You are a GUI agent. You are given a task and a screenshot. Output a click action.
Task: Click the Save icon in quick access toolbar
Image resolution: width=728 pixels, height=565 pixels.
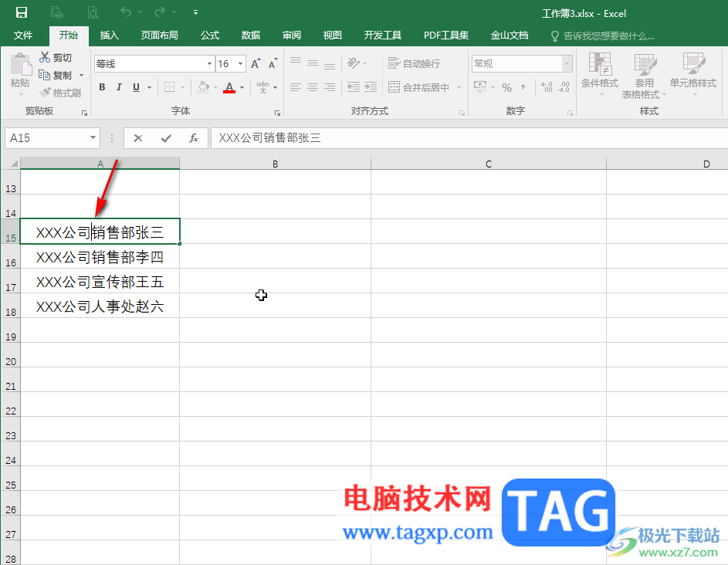[22, 12]
